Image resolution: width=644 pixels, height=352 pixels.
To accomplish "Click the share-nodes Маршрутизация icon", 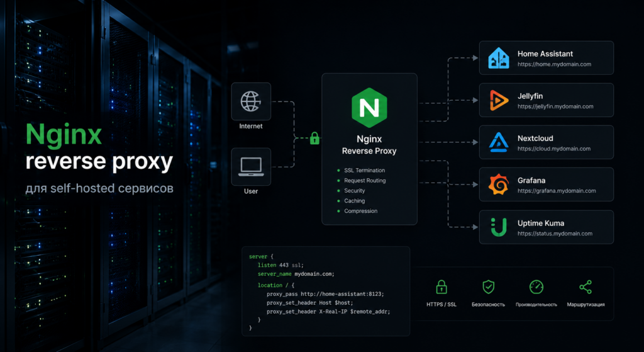I will pyautogui.click(x=586, y=287).
